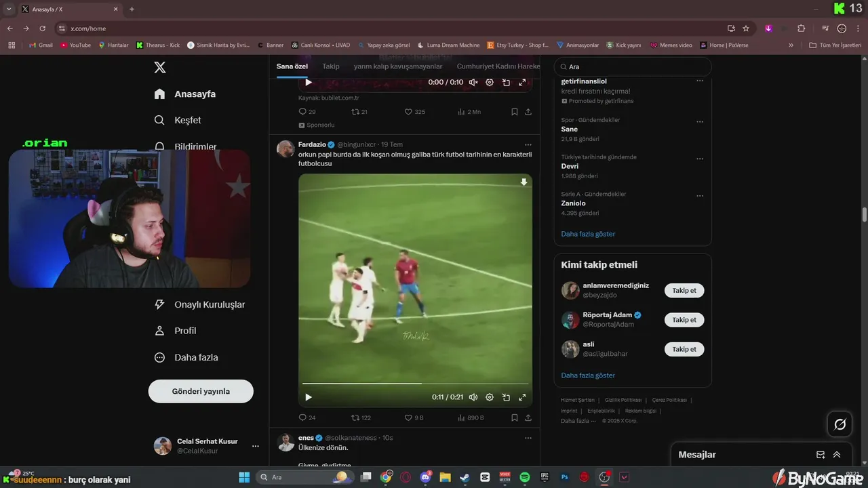Enter fullscreen on the sponsored video

522,82
